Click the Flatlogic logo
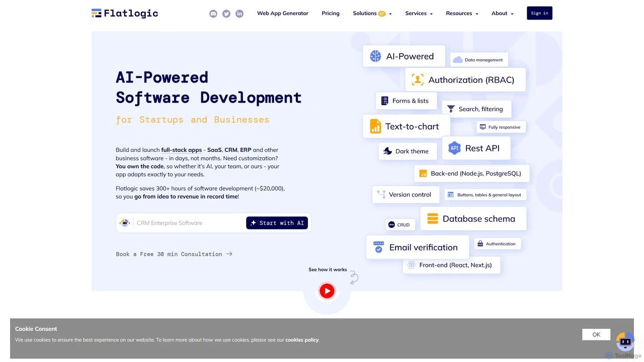 tap(125, 14)
